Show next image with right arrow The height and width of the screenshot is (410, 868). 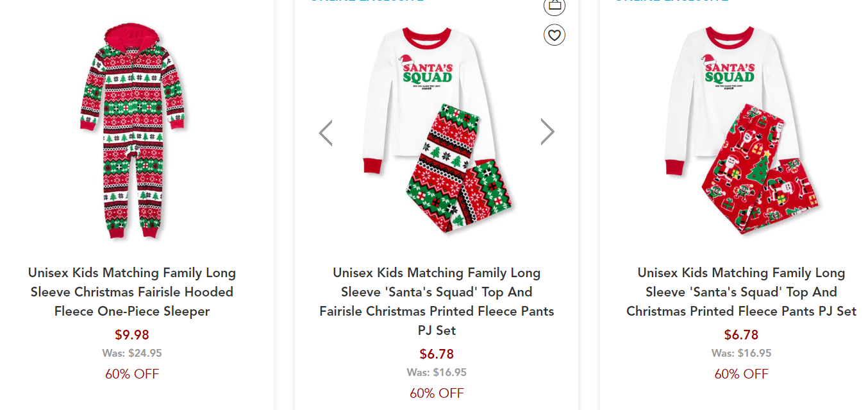pos(547,132)
